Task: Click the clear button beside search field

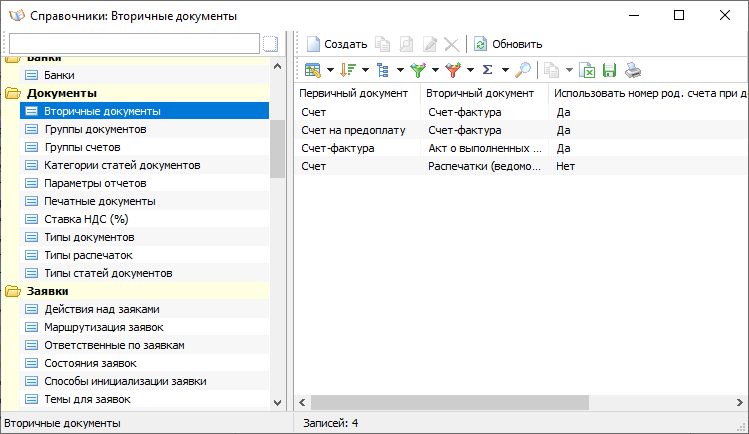Action: tap(270, 43)
